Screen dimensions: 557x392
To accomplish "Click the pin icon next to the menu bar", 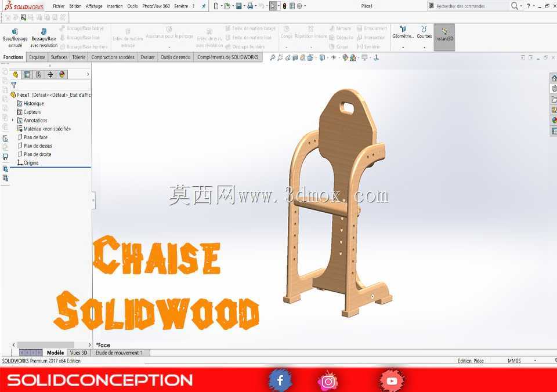I will [204, 6].
